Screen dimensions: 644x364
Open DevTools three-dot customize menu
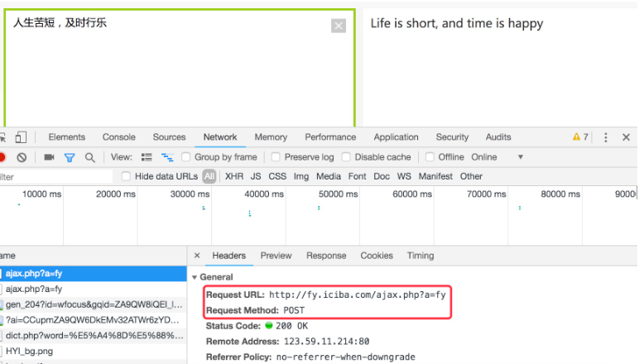click(606, 137)
